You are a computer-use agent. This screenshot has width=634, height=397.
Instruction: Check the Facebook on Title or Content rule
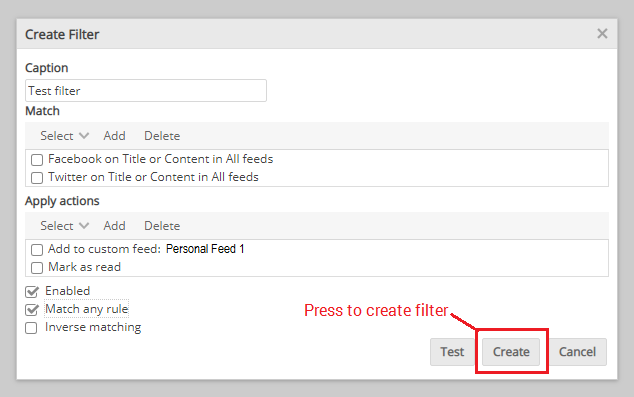click(x=37, y=160)
